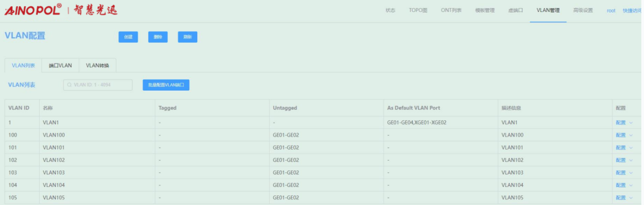The image size is (644, 205).
Task: Switch to the 端口VLAN tab
Action: [60, 66]
